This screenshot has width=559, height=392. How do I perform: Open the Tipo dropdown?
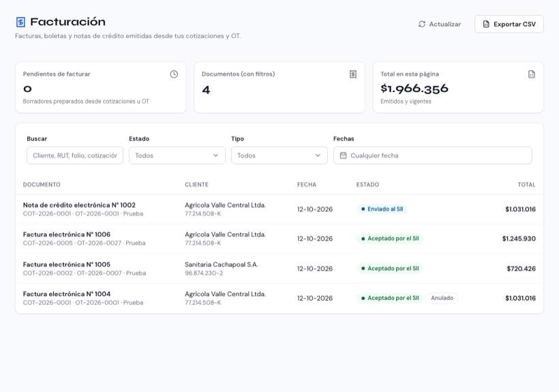click(279, 155)
